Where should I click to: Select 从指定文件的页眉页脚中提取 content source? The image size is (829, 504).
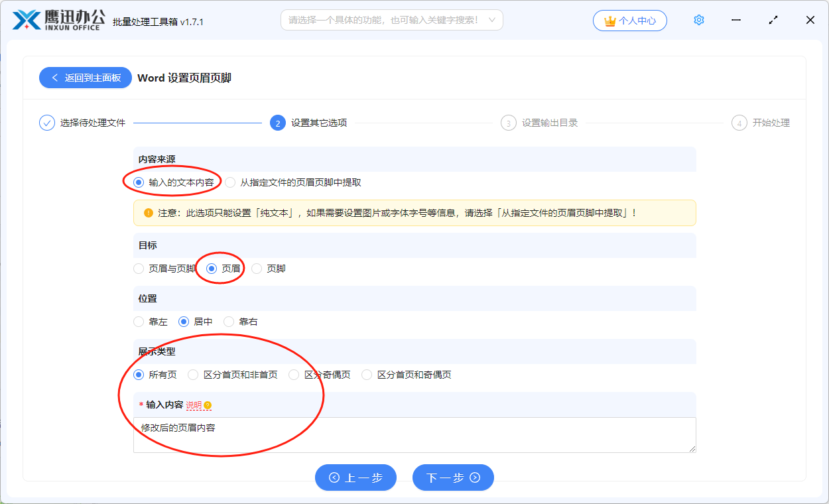[229, 182]
